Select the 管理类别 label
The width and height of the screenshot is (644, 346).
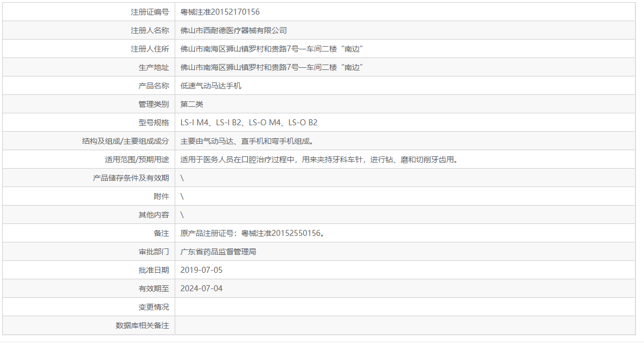pyautogui.click(x=154, y=104)
